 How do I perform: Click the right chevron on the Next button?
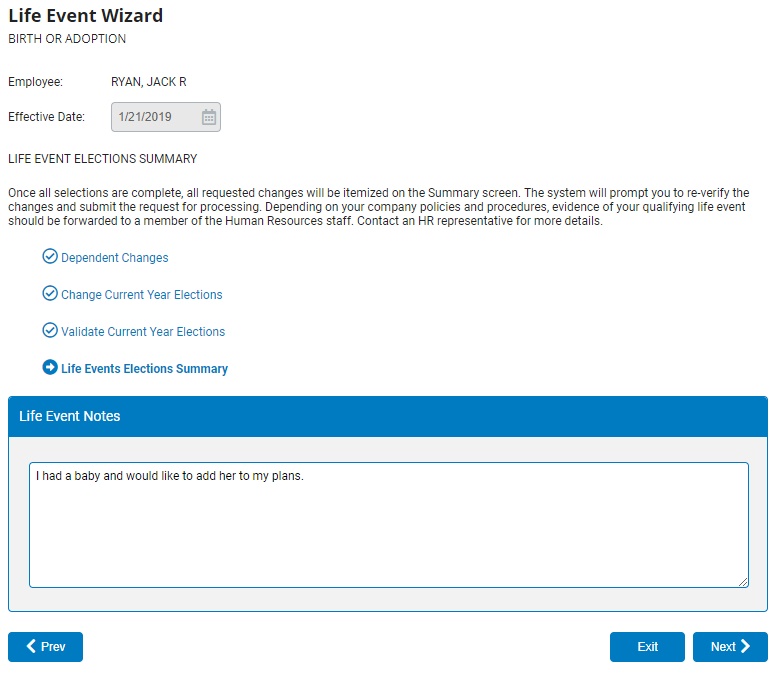pos(745,647)
